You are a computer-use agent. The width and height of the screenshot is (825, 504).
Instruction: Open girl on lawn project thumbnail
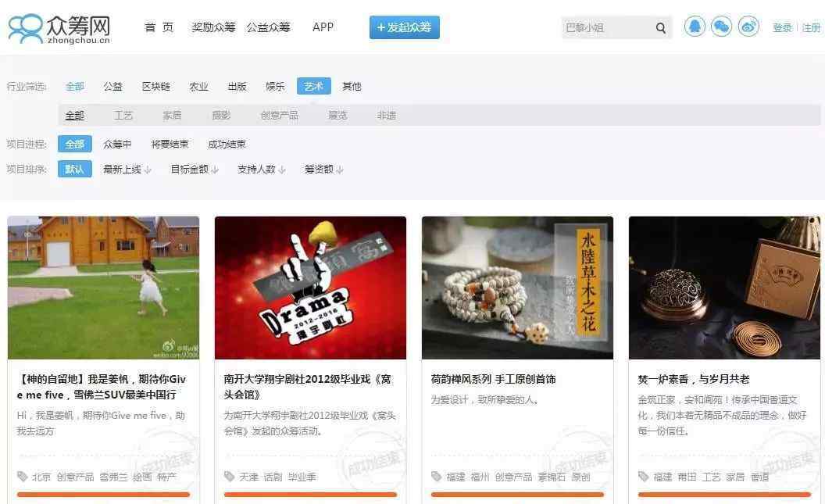click(103, 288)
